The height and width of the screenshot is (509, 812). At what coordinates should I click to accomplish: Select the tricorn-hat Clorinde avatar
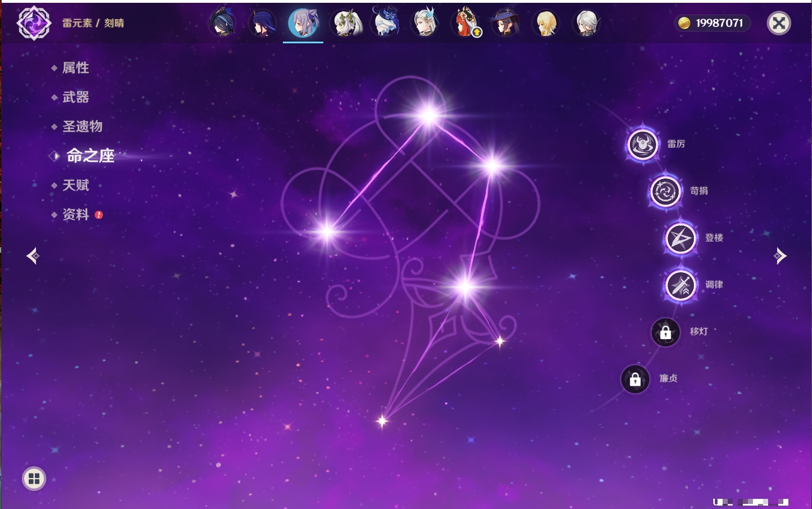click(x=222, y=23)
